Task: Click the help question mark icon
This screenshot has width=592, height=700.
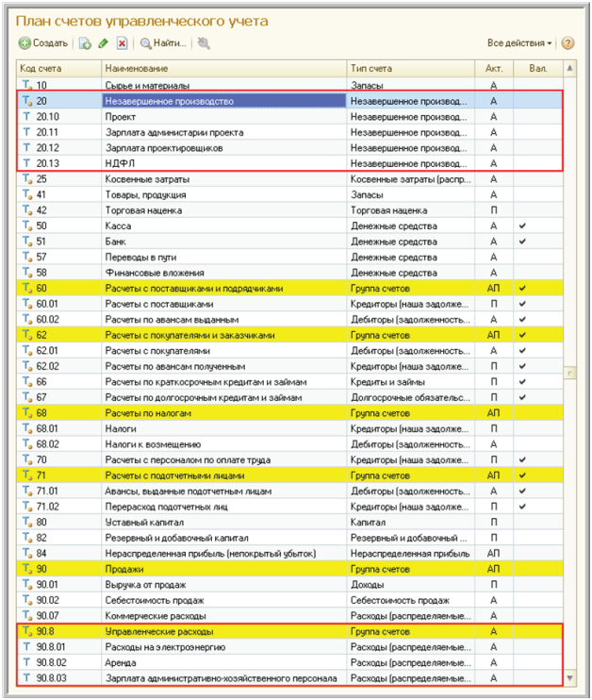Action: tap(567, 43)
